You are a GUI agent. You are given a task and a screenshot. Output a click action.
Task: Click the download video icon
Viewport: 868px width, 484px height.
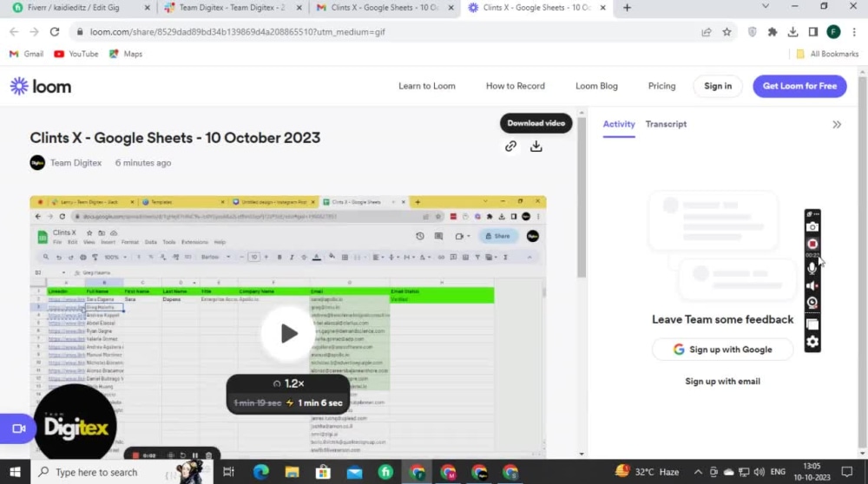pos(536,146)
